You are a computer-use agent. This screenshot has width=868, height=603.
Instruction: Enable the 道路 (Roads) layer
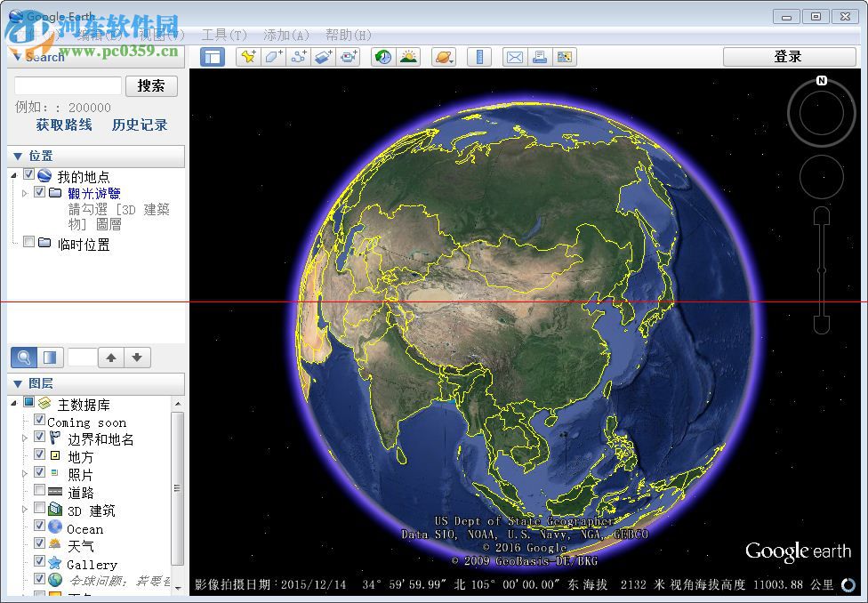click(x=39, y=492)
